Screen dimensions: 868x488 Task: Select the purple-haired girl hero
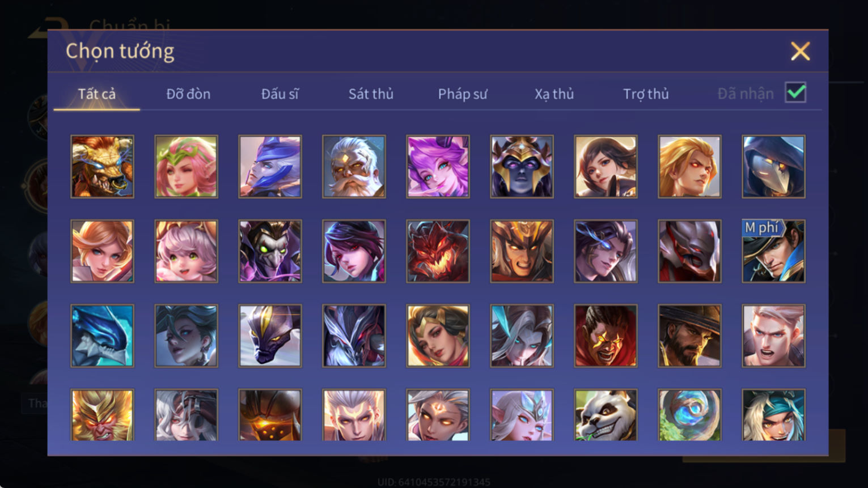tap(438, 167)
